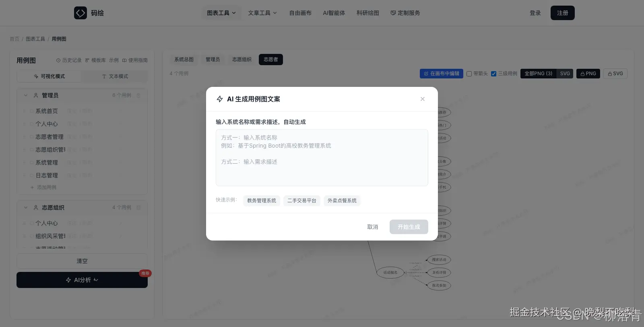Go to 首页 breadcrumb link
Viewport: 644px width, 327px height.
pos(14,39)
